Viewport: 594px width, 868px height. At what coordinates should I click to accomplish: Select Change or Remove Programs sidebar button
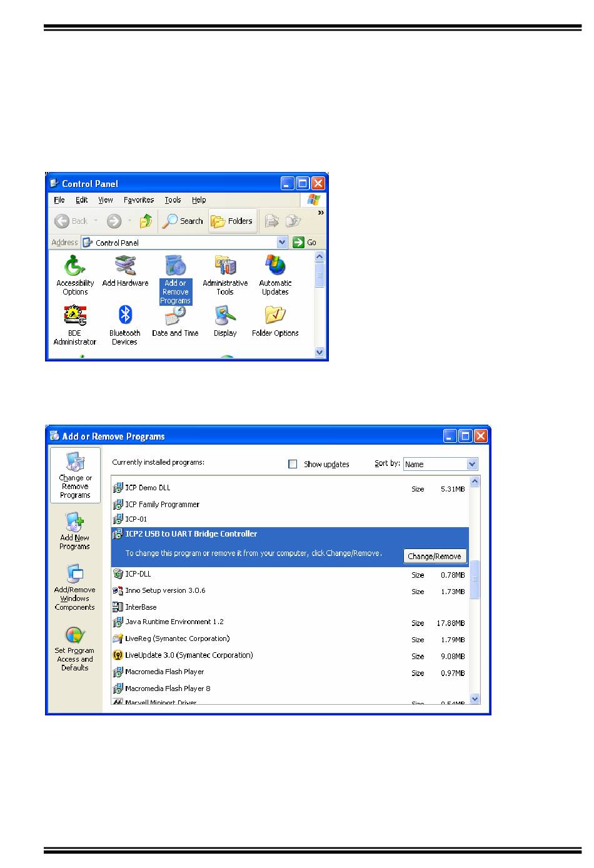(75, 475)
